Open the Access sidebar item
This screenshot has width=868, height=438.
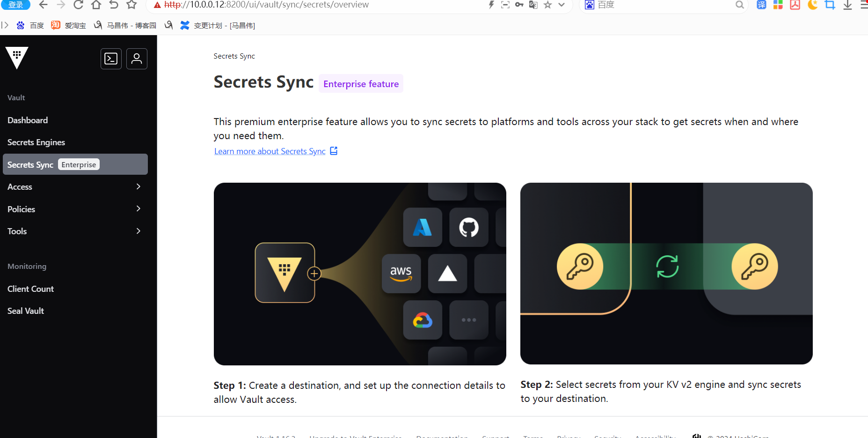pyautogui.click(x=75, y=186)
